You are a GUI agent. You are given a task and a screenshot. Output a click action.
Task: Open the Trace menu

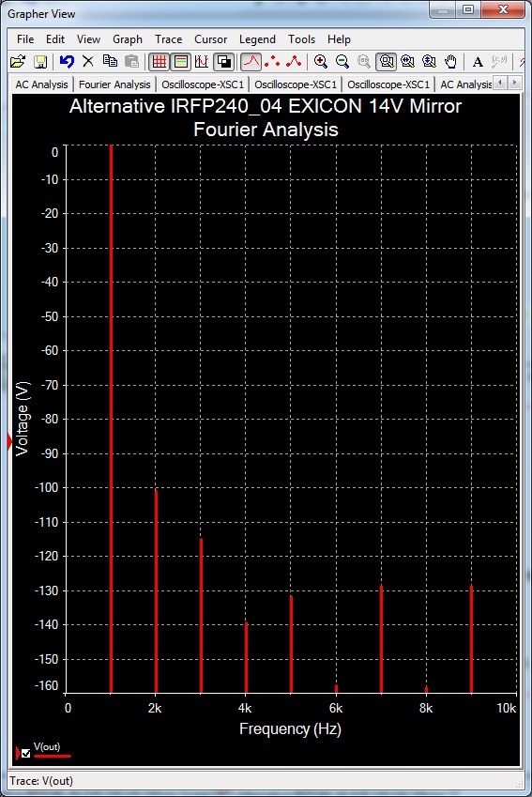169,39
